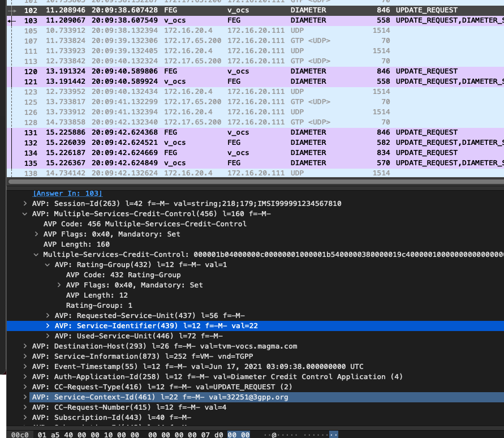504x438 pixels.
Task: Select GTP packet number 107
Action: [226, 41]
